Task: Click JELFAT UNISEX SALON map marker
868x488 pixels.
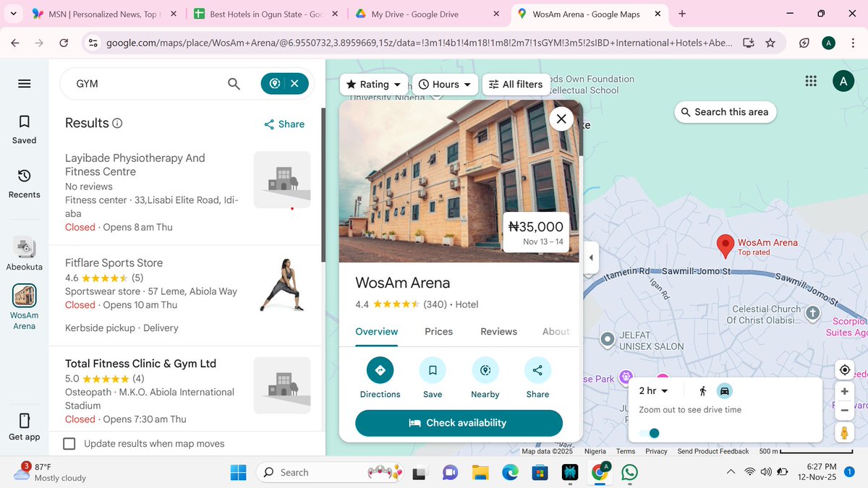Action: click(x=608, y=340)
